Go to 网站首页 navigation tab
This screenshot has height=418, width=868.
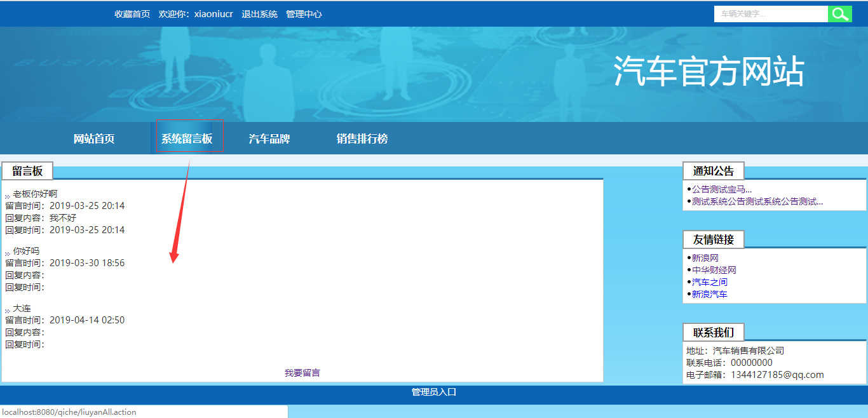click(94, 138)
